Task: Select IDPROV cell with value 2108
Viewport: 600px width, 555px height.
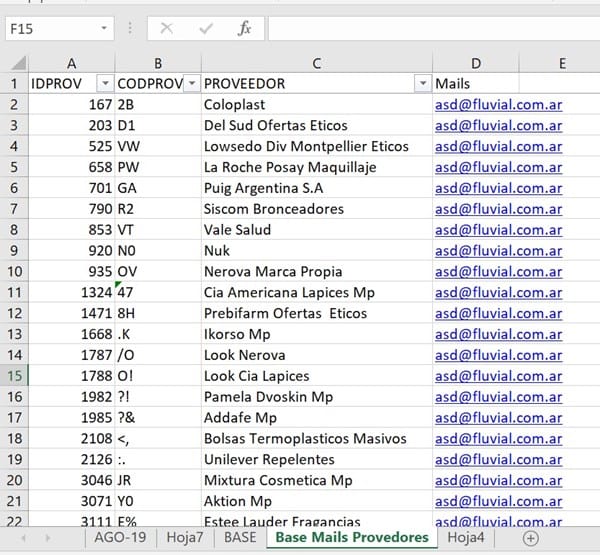Action: (72, 439)
